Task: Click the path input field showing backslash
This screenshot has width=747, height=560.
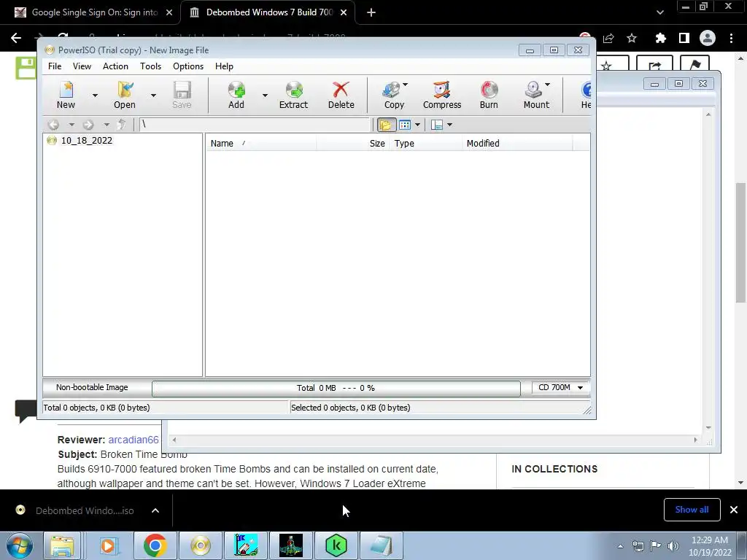Action: 255,125
